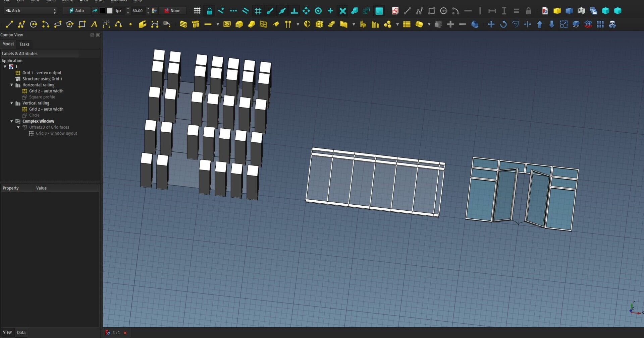Select the Draft Arc tool

coord(46,24)
